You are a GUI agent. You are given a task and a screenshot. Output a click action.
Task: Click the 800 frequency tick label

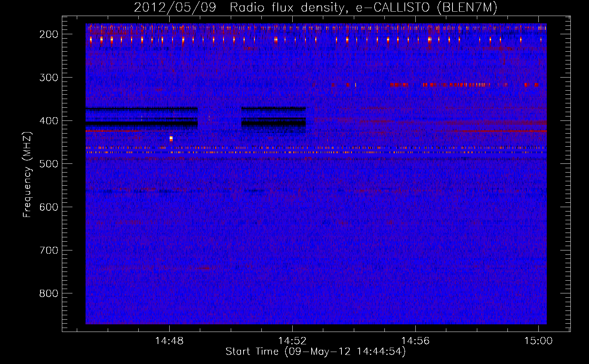click(x=49, y=293)
